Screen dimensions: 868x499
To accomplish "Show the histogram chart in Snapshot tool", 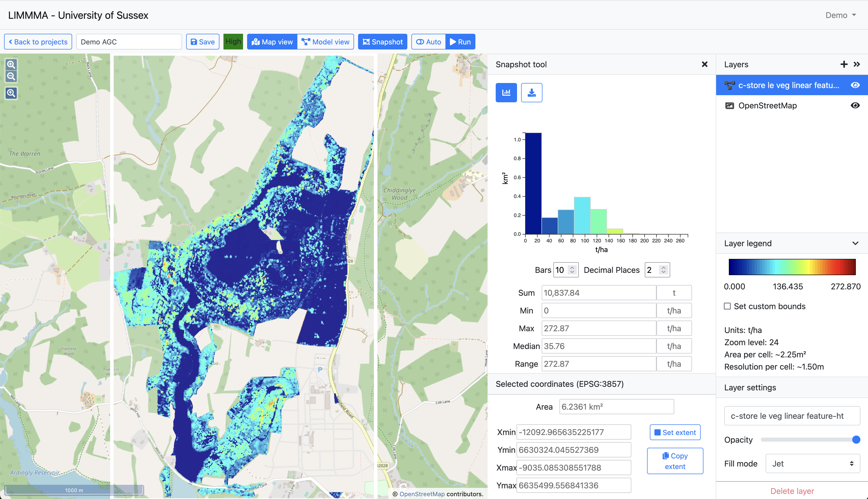I will coord(506,93).
